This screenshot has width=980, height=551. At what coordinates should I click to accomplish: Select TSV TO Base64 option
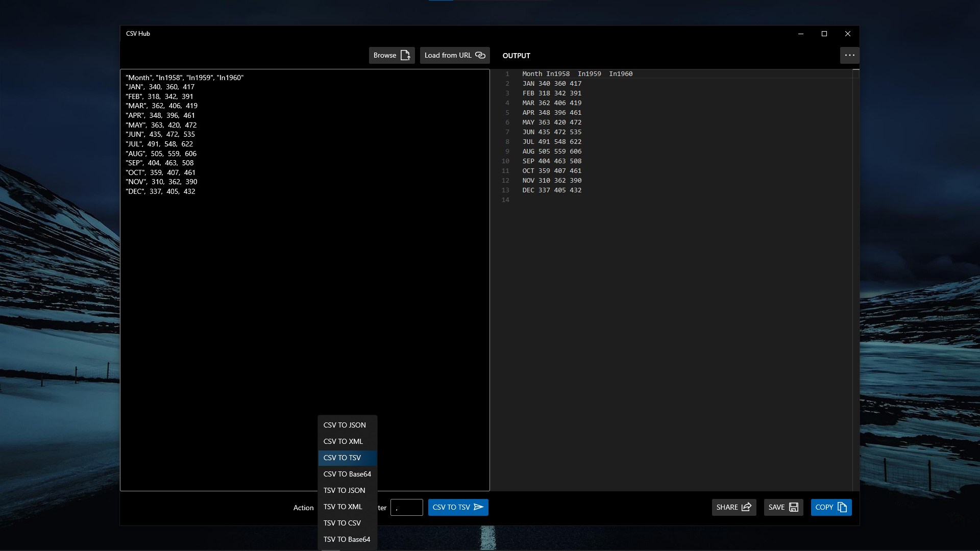click(347, 539)
